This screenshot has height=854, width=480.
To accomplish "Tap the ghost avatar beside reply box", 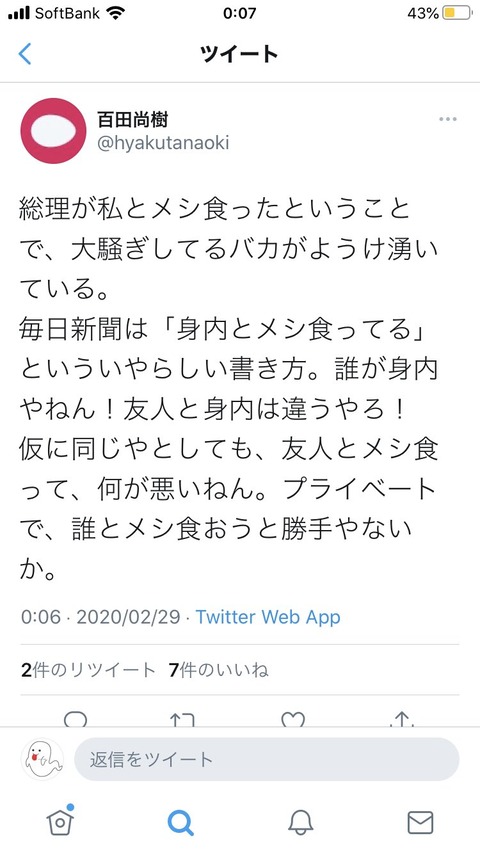I will click(42, 759).
